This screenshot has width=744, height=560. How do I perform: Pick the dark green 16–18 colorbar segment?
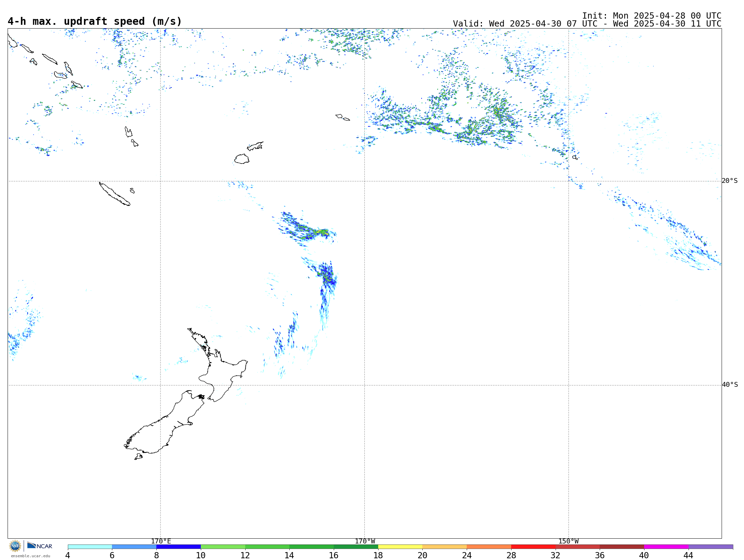point(356,547)
